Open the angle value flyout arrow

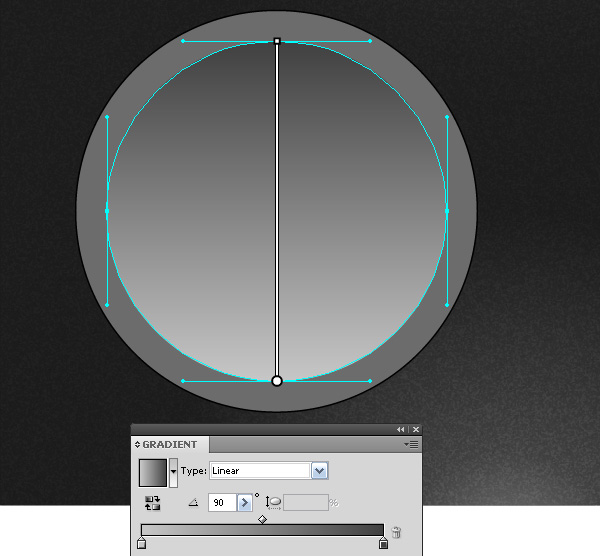tap(245, 502)
